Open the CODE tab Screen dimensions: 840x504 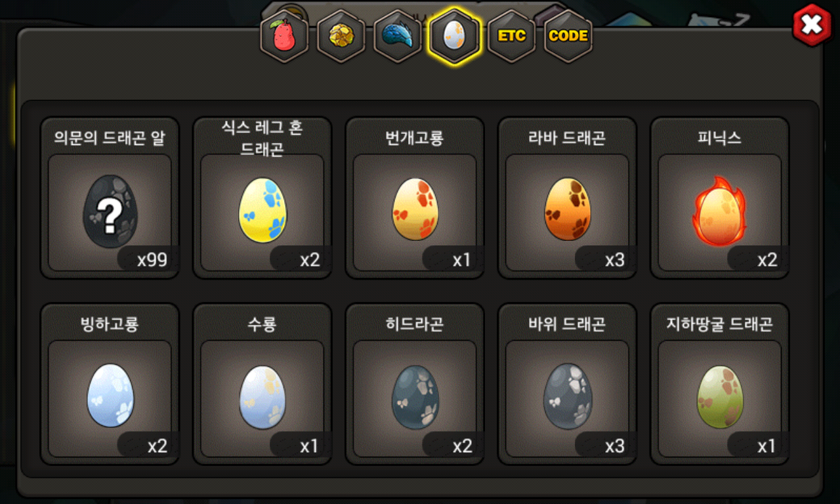pos(568,35)
